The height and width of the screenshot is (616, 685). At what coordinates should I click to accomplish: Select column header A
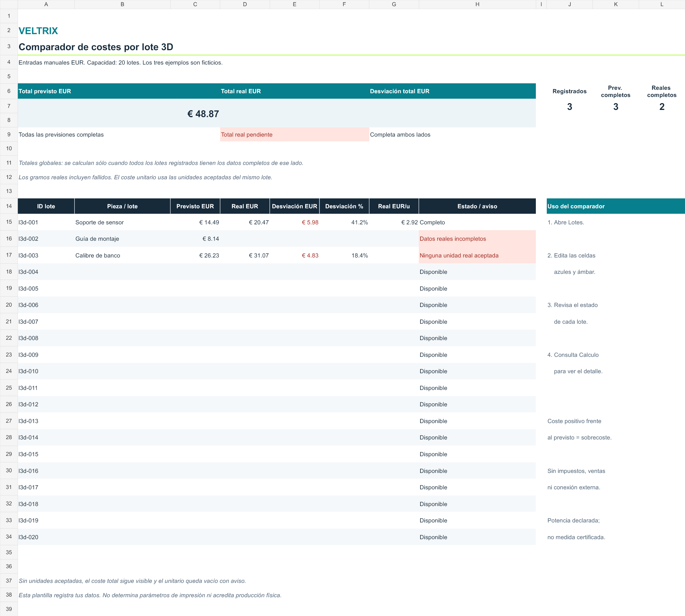coord(46,4)
